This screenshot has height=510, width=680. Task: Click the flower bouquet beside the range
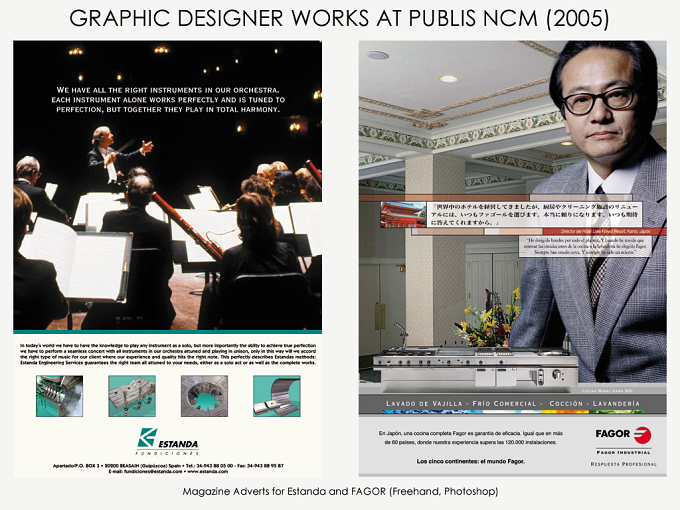[488, 320]
